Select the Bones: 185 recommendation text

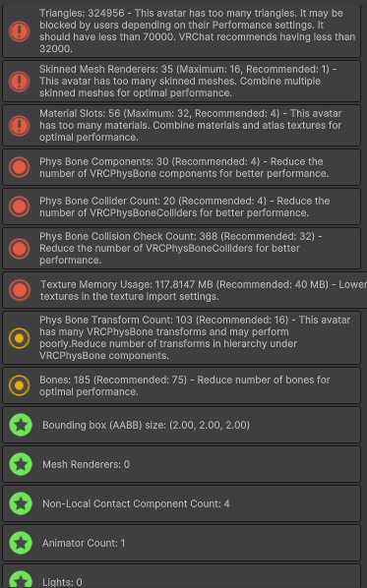pos(185,385)
